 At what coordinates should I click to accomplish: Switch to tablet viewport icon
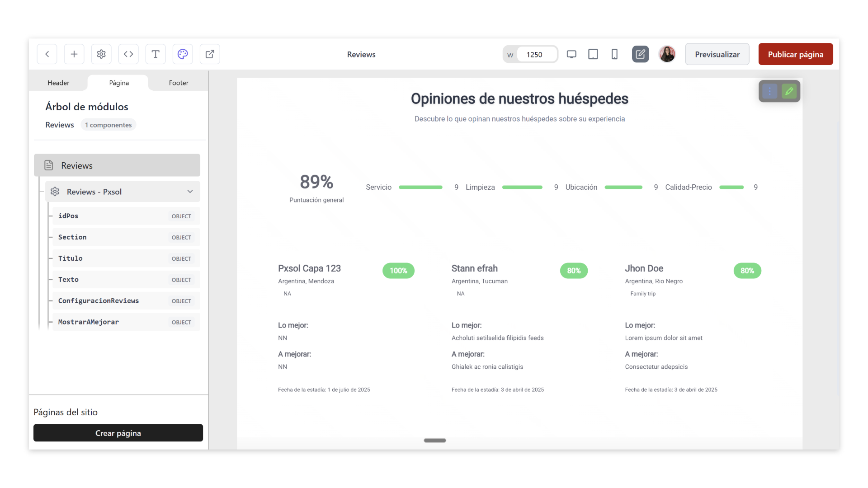593,54
